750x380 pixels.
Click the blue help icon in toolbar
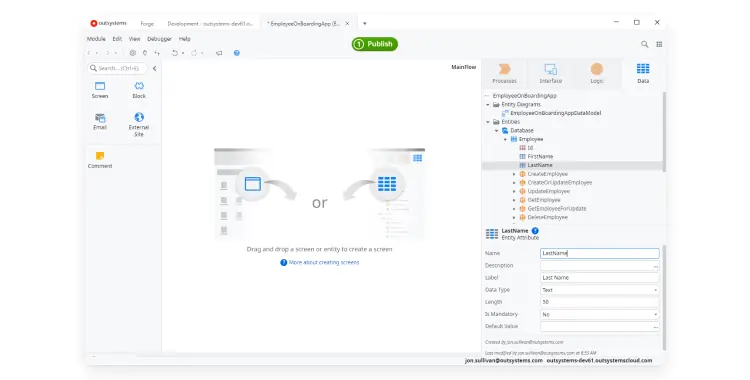pyautogui.click(x=236, y=53)
